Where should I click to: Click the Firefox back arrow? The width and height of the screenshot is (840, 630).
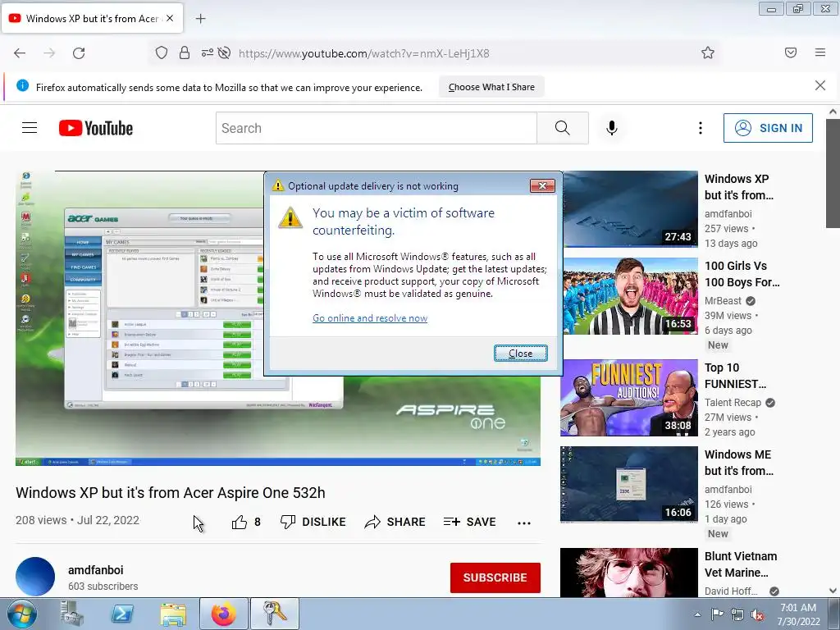click(20, 53)
